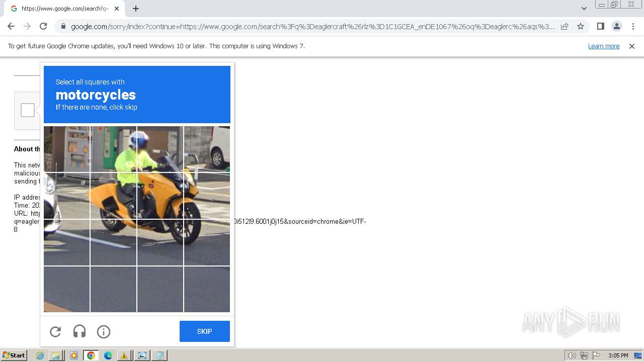Go back to the previous page
This screenshot has width=644, height=362.
point(11,26)
